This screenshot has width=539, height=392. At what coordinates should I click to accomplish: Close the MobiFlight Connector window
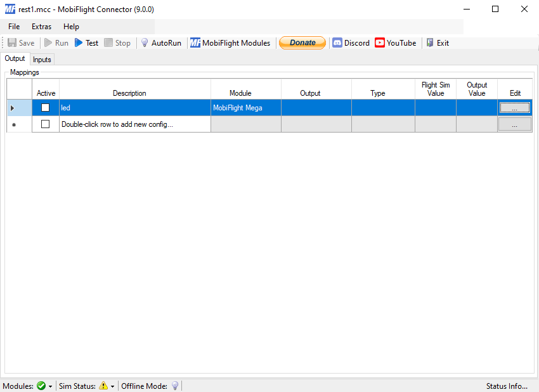(524, 9)
